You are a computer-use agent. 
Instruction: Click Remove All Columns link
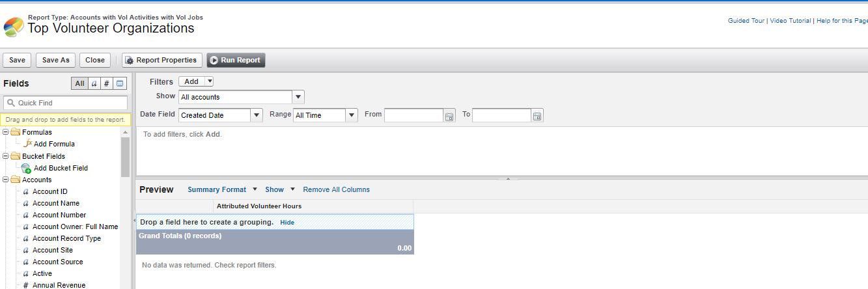click(x=336, y=189)
